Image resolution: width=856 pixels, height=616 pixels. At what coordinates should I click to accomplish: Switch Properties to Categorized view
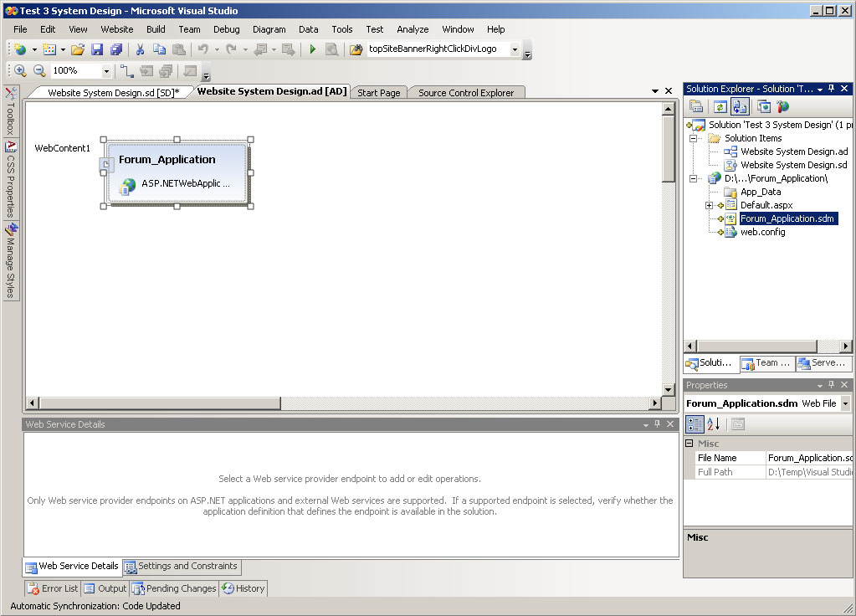click(x=695, y=424)
